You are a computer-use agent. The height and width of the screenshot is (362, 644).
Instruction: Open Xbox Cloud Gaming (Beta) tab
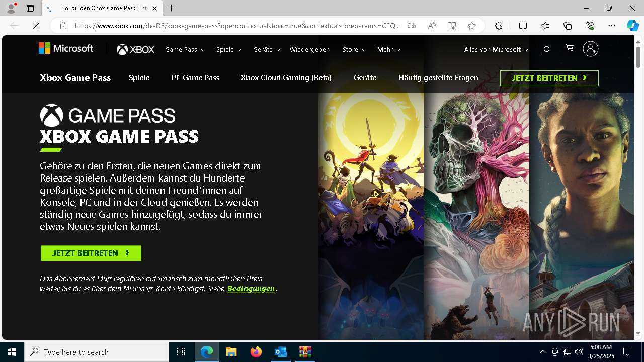(286, 78)
